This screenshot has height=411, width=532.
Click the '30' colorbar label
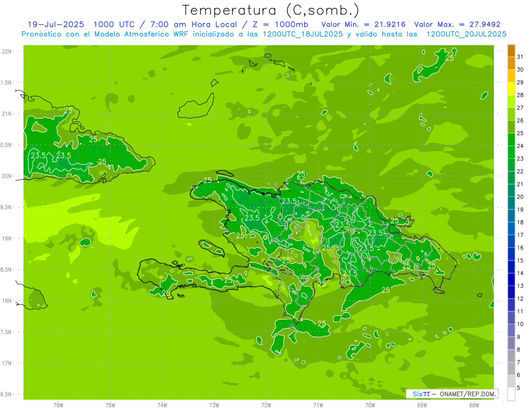click(520, 70)
